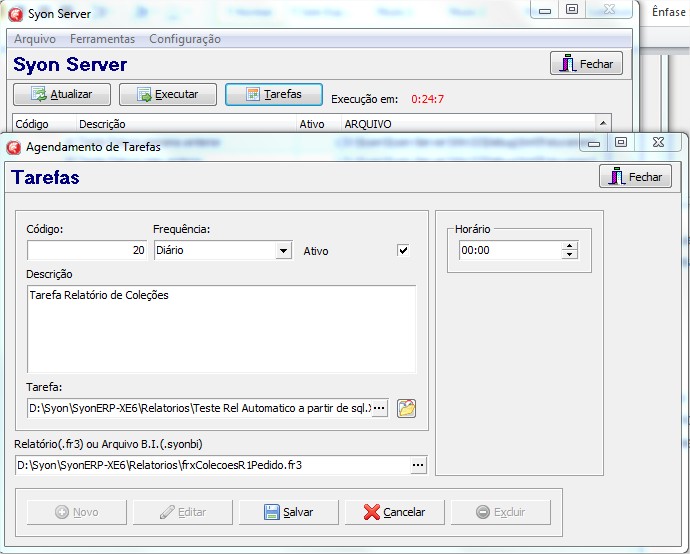Viewport: 690px width, 554px height.
Task: Maximize the Agendamento de Tarefas window
Action: pyautogui.click(x=621, y=142)
